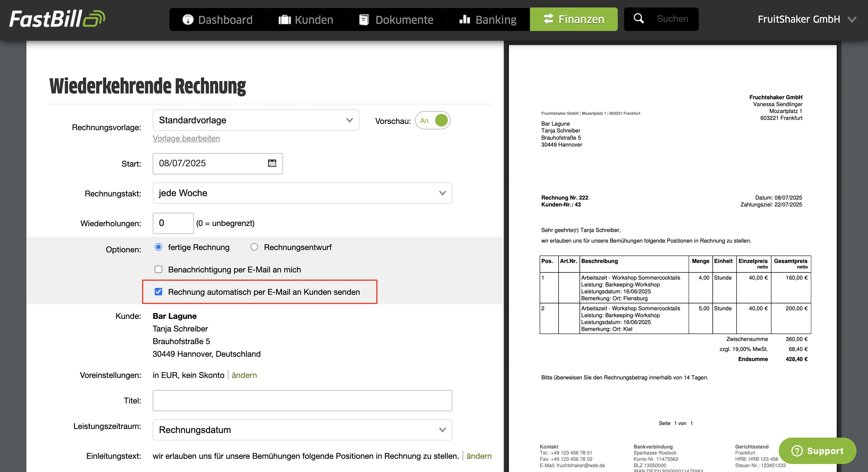The image size is (868, 472).
Task: Uncheck Rechnung automatisch per E-Mail an Kunden senden
Action: pyautogui.click(x=158, y=292)
